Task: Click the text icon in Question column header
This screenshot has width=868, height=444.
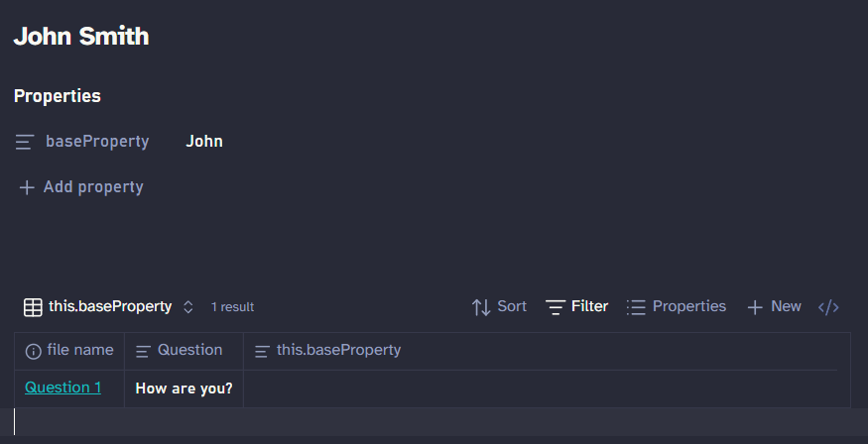Action: [x=144, y=351]
